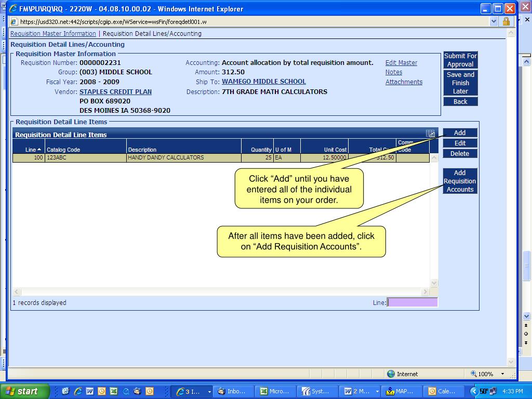
Task: Click the weather 50° tray icon
Action: tap(484, 391)
